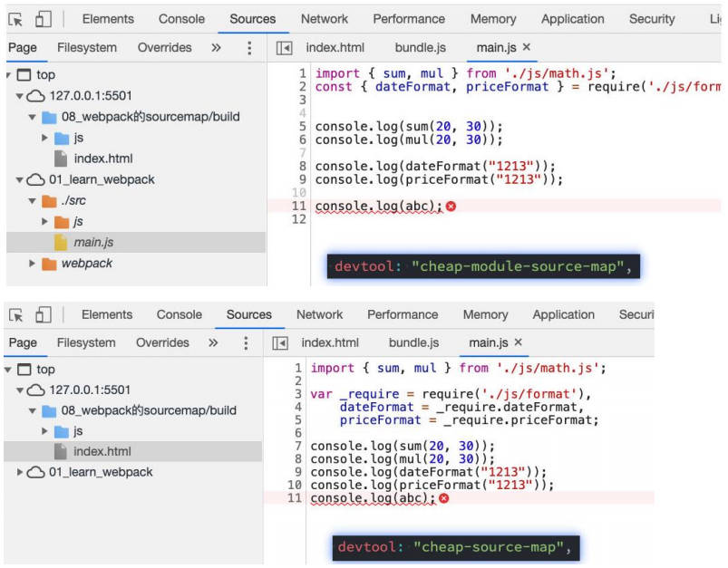This screenshot has width=728, height=568.
Task: Open Memory tab in bottom DevTools
Action: [485, 314]
